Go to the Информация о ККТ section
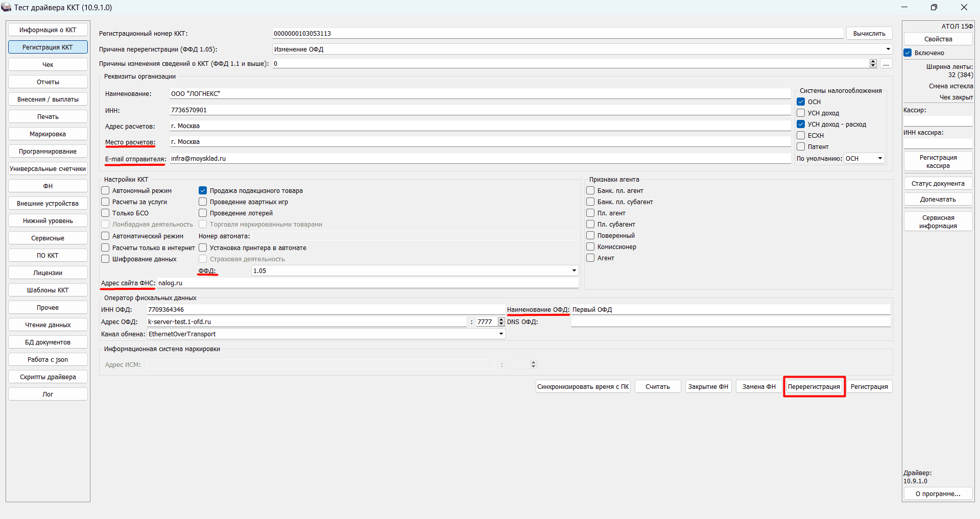 point(48,30)
